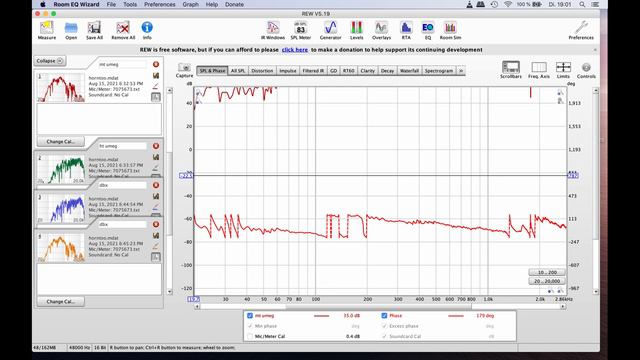Set range with '20 .. 20,000' button
Viewport: 640px width, 360px height.
click(x=547, y=281)
